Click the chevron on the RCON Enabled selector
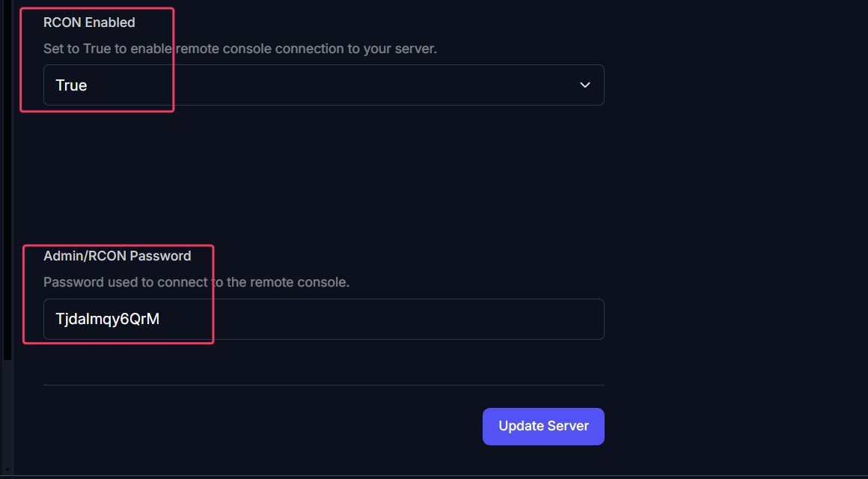The image size is (868, 479). (585, 85)
